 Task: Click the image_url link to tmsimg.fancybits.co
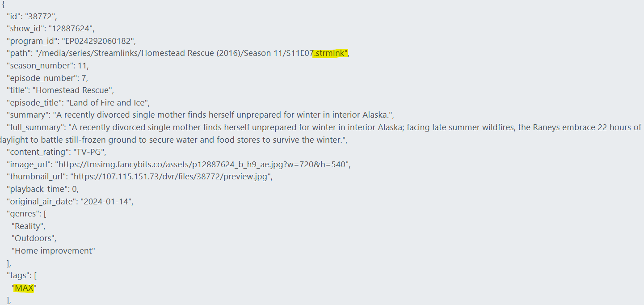(x=202, y=164)
